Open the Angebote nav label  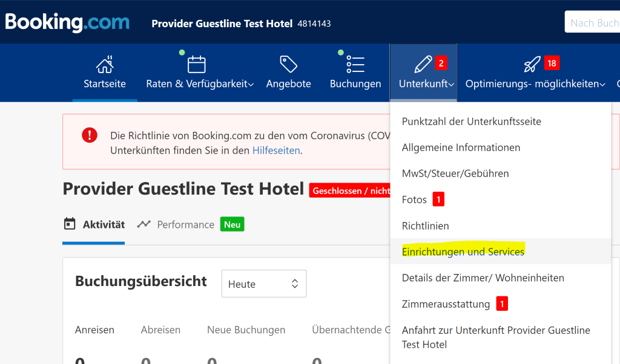pyautogui.click(x=289, y=83)
